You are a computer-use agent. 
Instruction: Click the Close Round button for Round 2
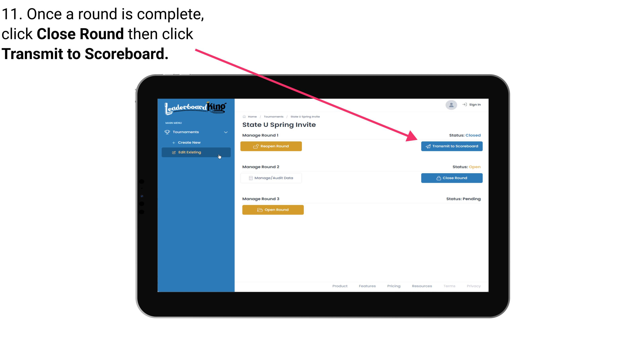(x=452, y=178)
